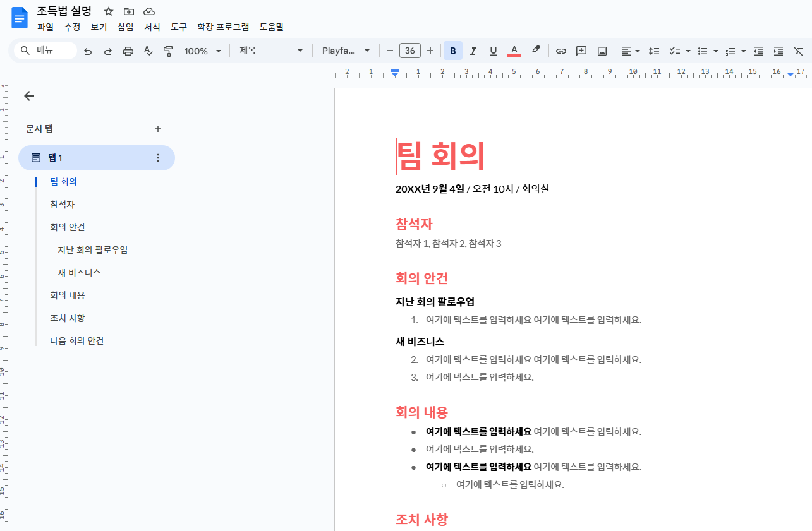
Task: Go to 지난 회의 팔로우업 outline entry
Action: pos(92,250)
